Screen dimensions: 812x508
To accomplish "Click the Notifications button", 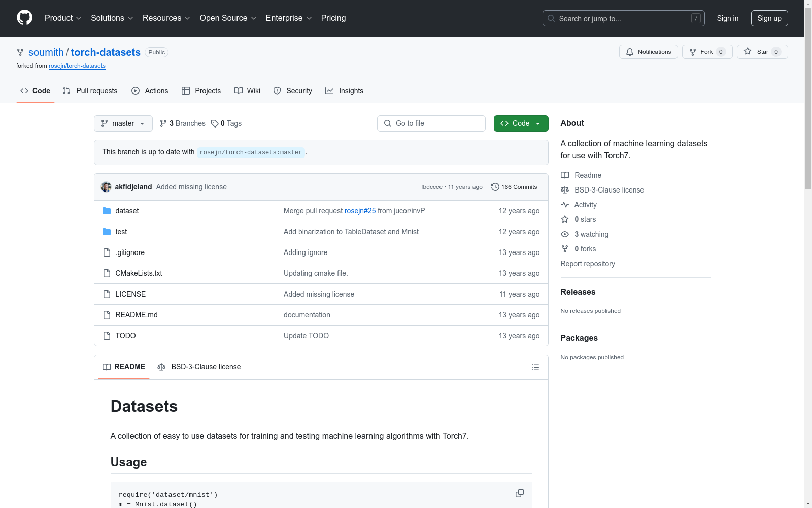I will pyautogui.click(x=649, y=52).
